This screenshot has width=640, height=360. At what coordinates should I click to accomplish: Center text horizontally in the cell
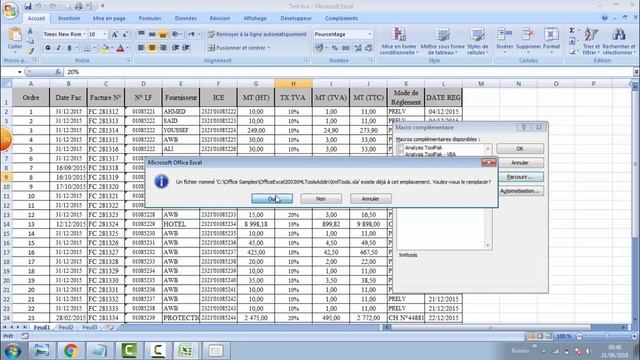tap(152, 48)
